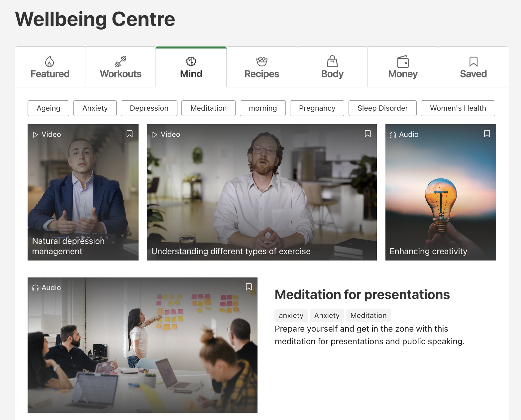Click the Pregnancy filter chip
This screenshot has height=420, width=521.
[317, 108]
